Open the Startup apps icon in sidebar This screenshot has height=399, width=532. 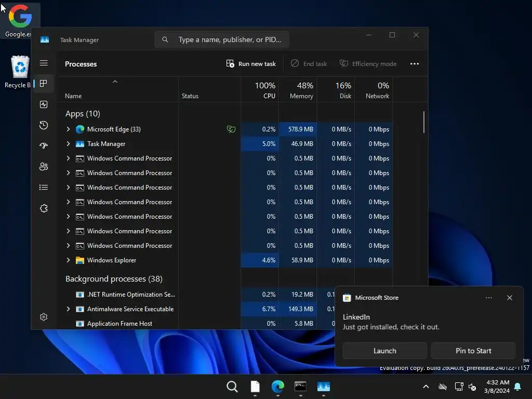(x=44, y=146)
